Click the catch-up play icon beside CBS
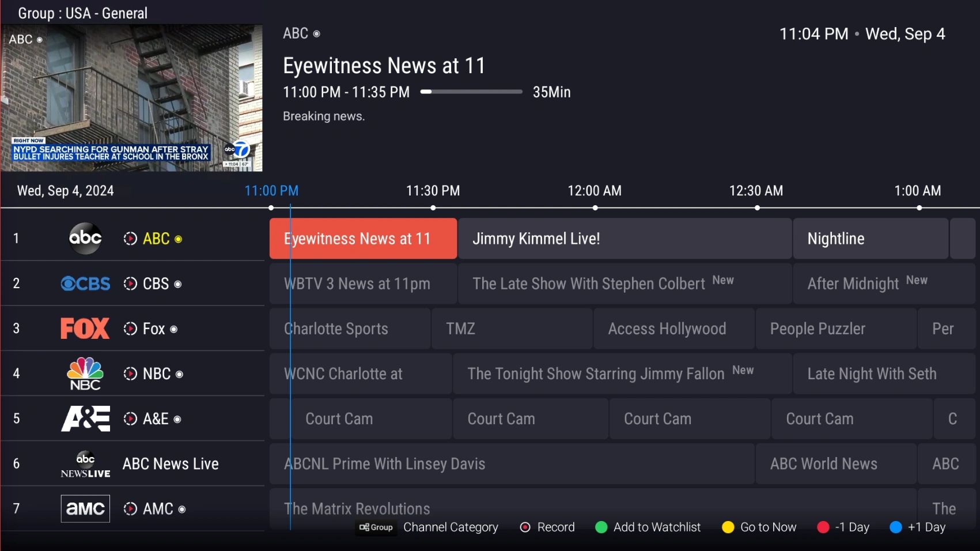The image size is (980, 551). click(x=130, y=284)
